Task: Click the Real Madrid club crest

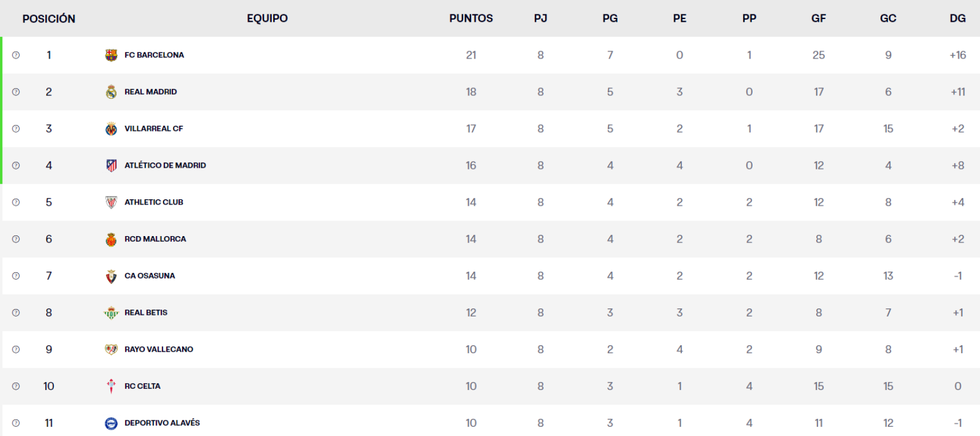Action: point(111,91)
